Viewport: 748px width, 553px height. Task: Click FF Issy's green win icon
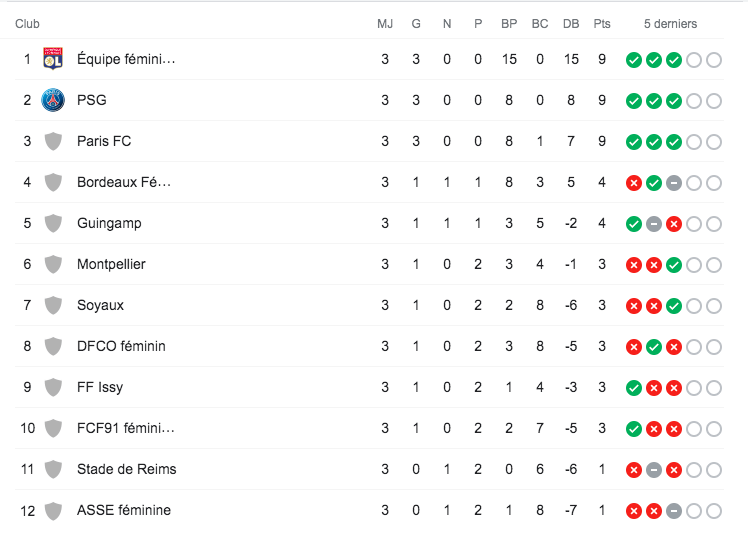coord(633,388)
